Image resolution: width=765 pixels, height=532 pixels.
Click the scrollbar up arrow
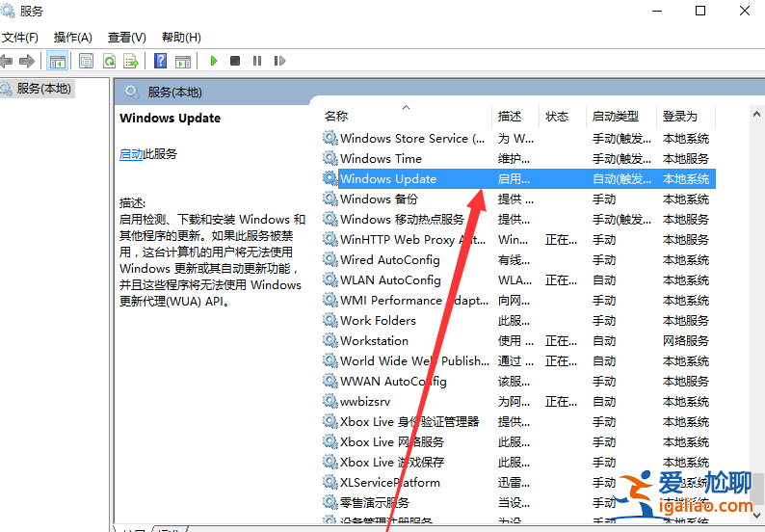(x=756, y=115)
